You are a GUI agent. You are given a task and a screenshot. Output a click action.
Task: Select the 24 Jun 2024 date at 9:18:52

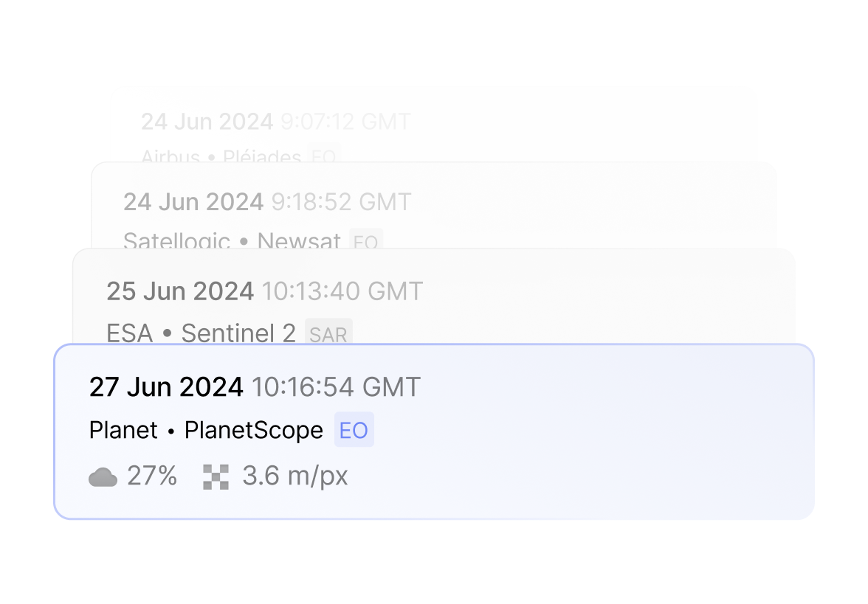[x=193, y=201]
